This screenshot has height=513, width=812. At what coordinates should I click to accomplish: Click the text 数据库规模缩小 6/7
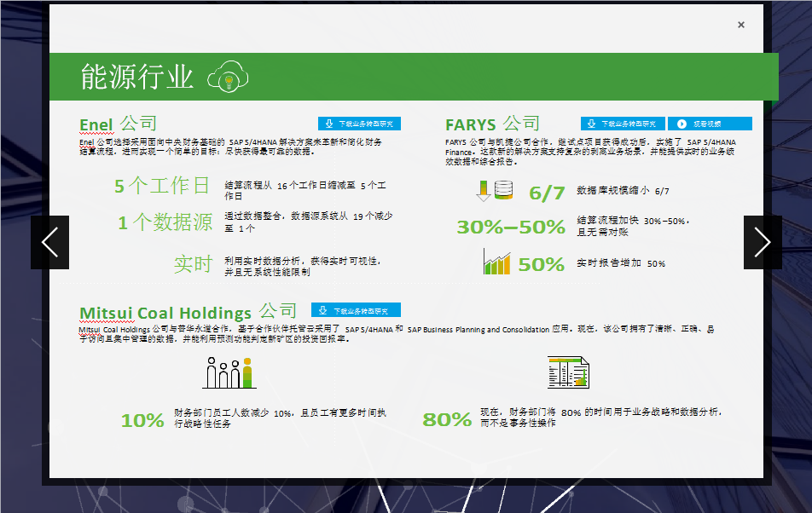[x=623, y=191]
